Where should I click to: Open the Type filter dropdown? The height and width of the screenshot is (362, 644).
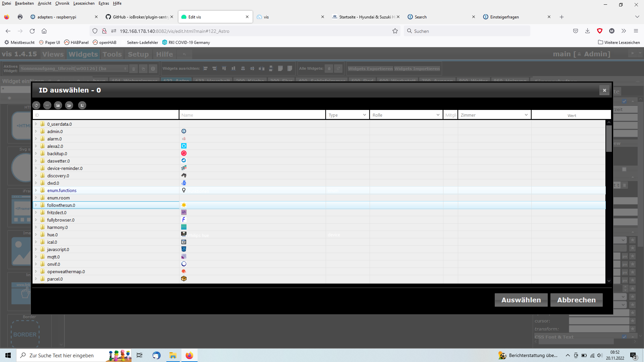347,115
